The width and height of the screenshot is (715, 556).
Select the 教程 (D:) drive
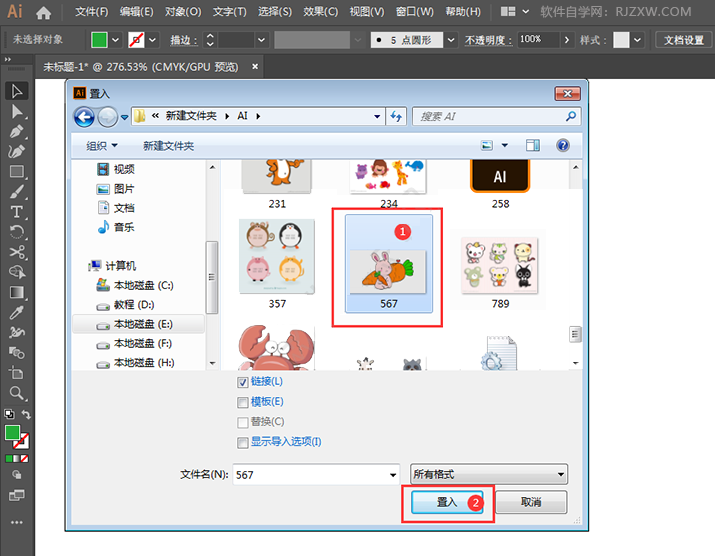pos(125,305)
